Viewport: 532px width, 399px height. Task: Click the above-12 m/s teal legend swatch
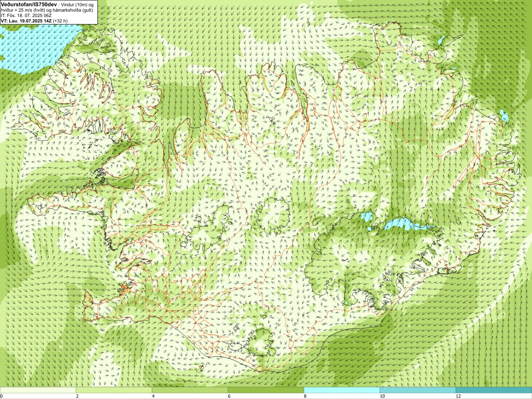494,390
